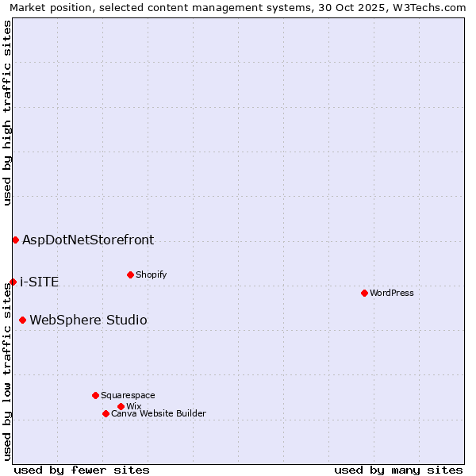476x476 pixels.
Task: Click the i-SITE text label
Action: coord(39,282)
